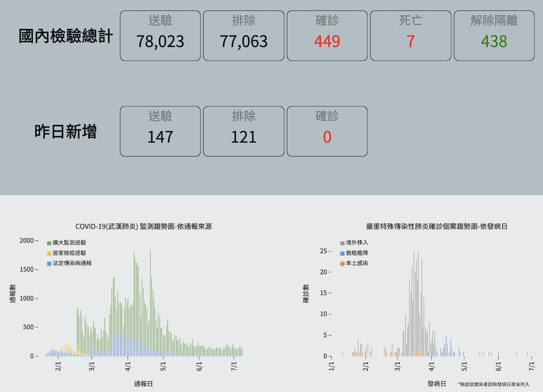The height and width of the screenshot is (392, 543).
Task: Click the 死亡 card showing 7
Action: click(410, 36)
